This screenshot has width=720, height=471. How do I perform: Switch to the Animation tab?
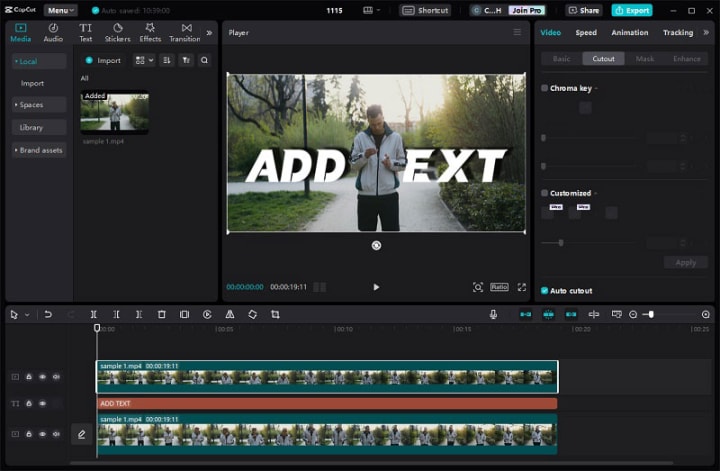coord(630,33)
